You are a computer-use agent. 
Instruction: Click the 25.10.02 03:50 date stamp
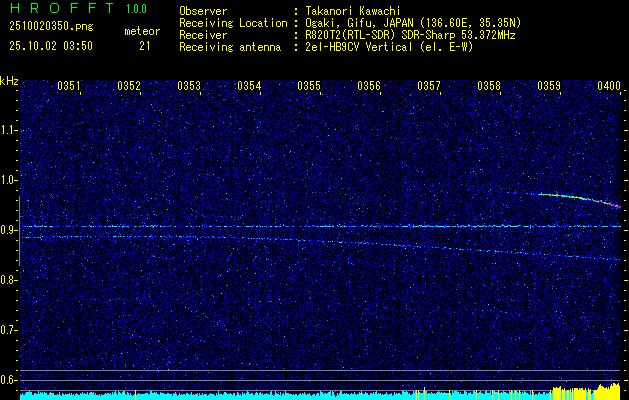pyautogui.click(x=50, y=46)
